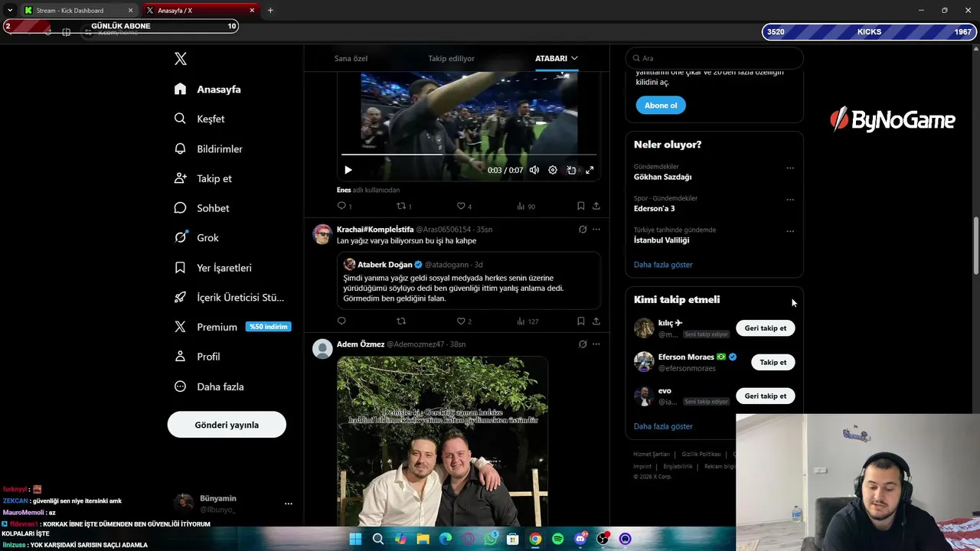Open Adem Özmez post image

[443, 442]
